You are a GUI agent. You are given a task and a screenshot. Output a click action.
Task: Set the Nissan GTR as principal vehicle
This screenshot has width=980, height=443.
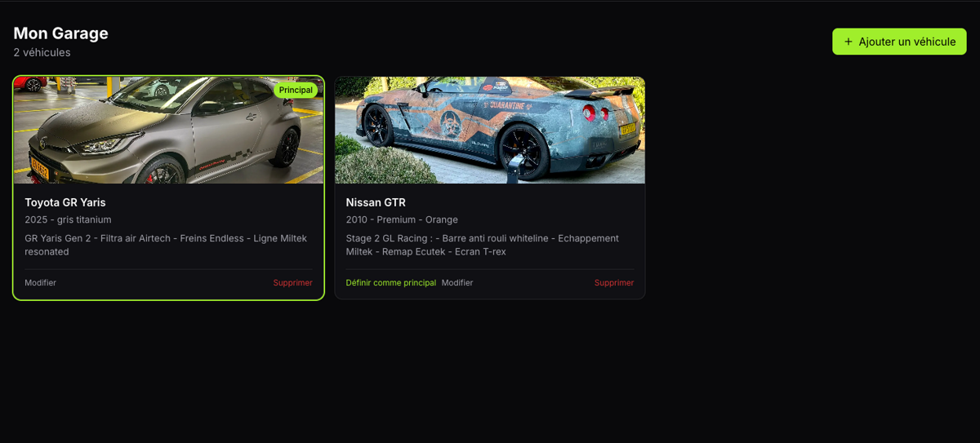click(x=391, y=283)
